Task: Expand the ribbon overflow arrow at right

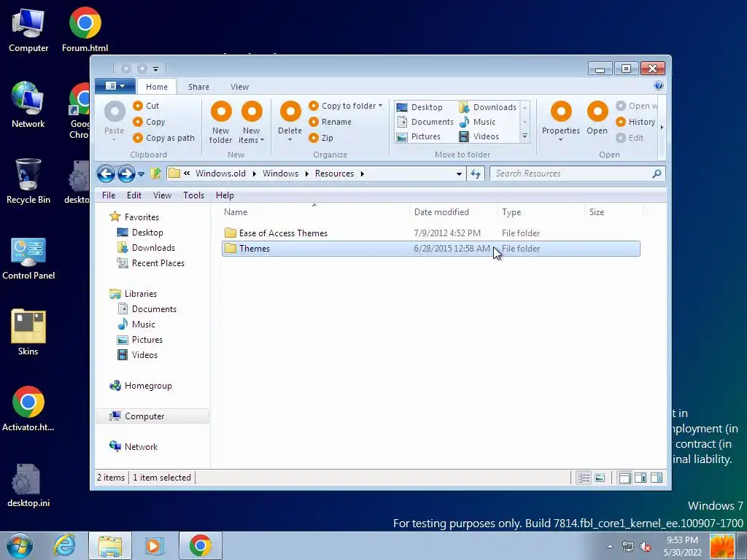Action: [662, 127]
